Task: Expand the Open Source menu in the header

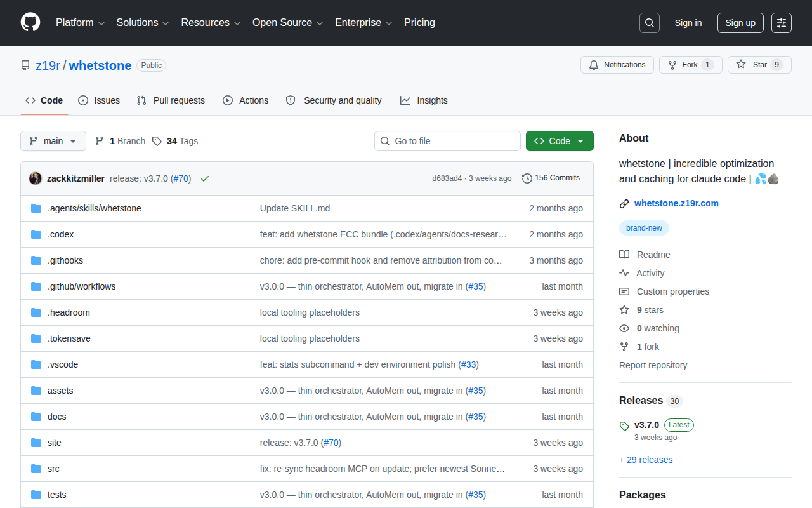Action: [288, 23]
